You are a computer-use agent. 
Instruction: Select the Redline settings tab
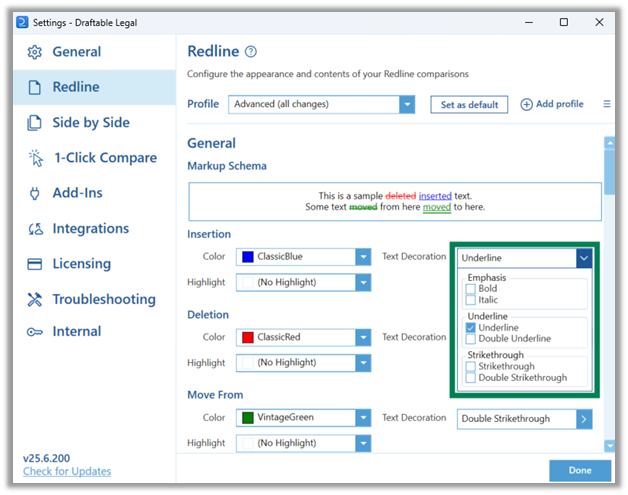click(95, 87)
